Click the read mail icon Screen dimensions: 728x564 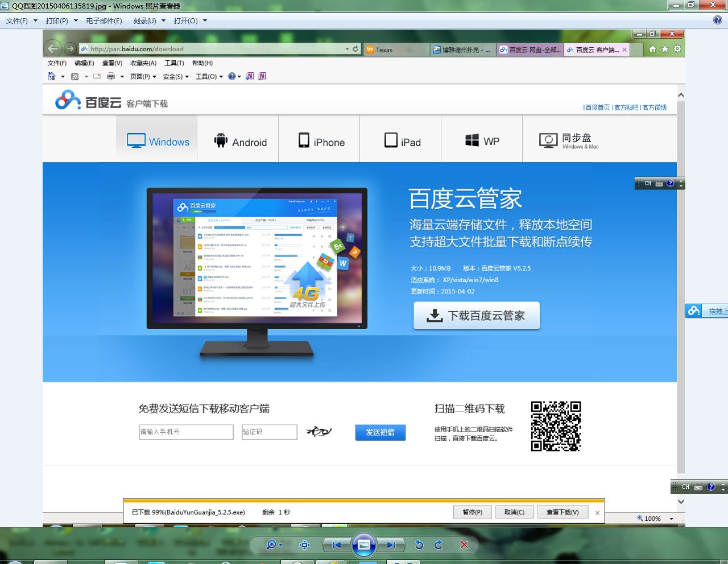(x=97, y=76)
